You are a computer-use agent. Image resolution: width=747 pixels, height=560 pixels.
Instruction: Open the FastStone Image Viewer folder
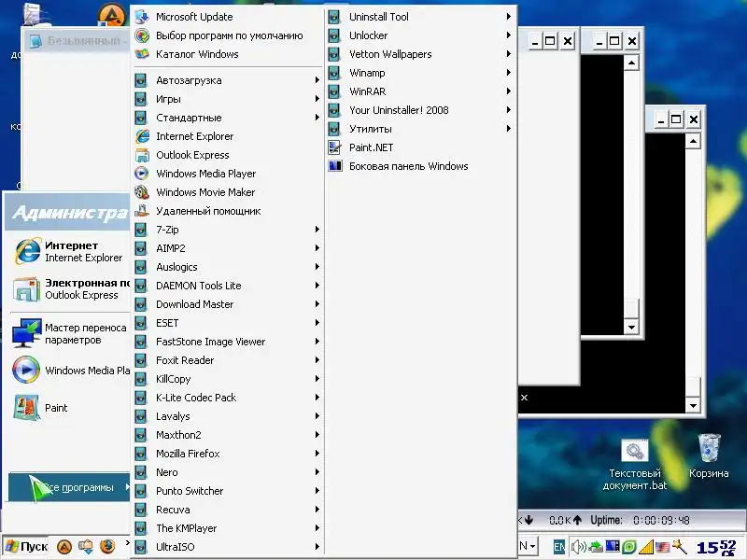[227, 342]
